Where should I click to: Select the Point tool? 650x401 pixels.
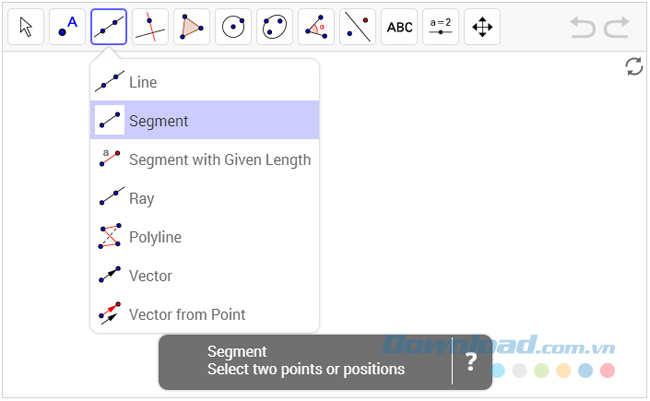point(67,27)
